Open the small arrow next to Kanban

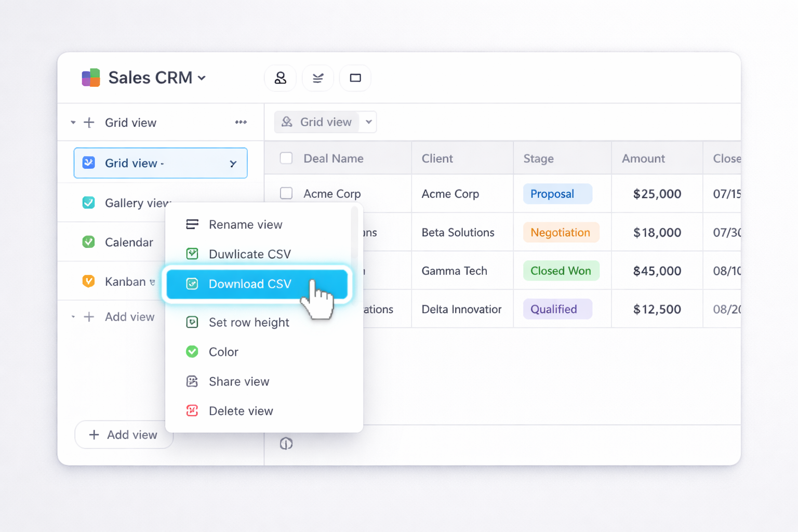pos(152,283)
